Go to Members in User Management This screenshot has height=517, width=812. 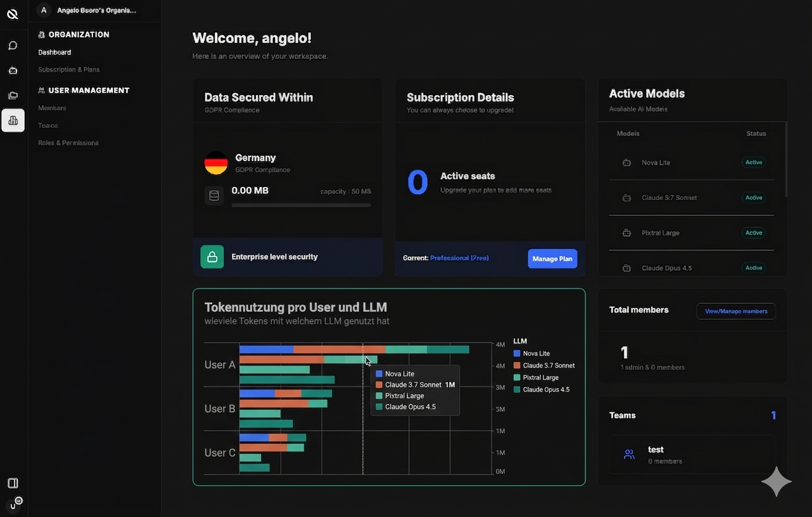(x=52, y=108)
